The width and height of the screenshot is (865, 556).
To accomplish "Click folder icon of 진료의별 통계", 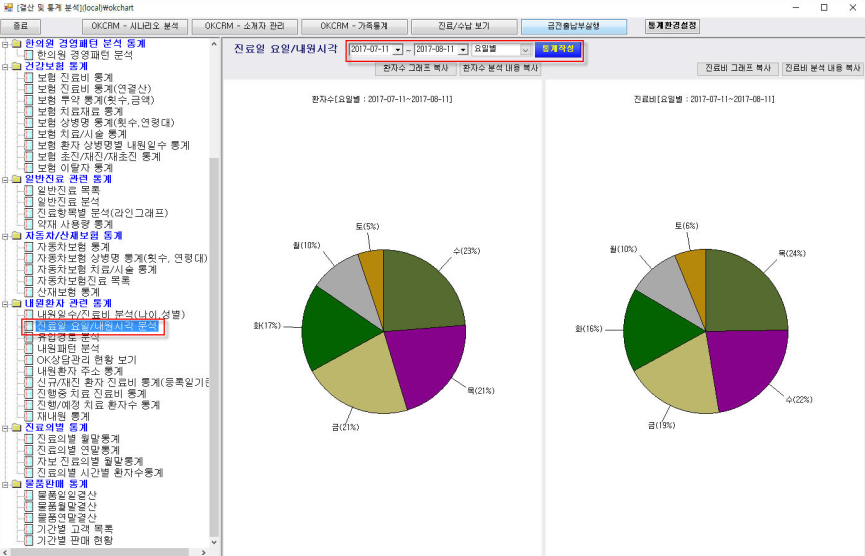I will click(x=17, y=427).
